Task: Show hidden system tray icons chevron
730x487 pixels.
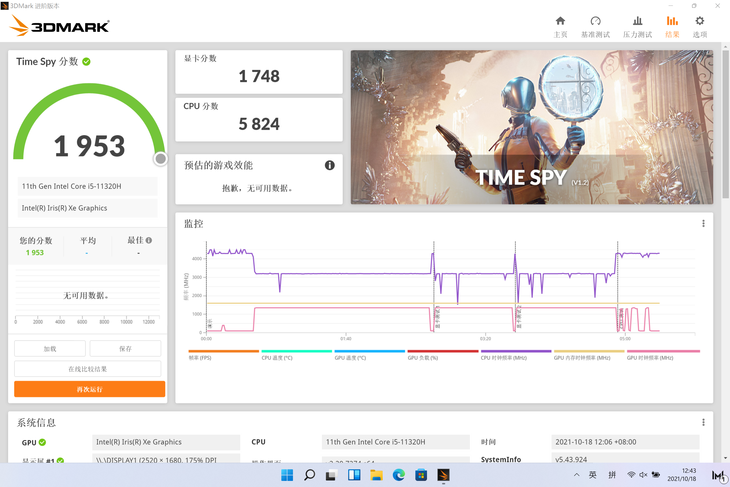Action: pos(576,475)
